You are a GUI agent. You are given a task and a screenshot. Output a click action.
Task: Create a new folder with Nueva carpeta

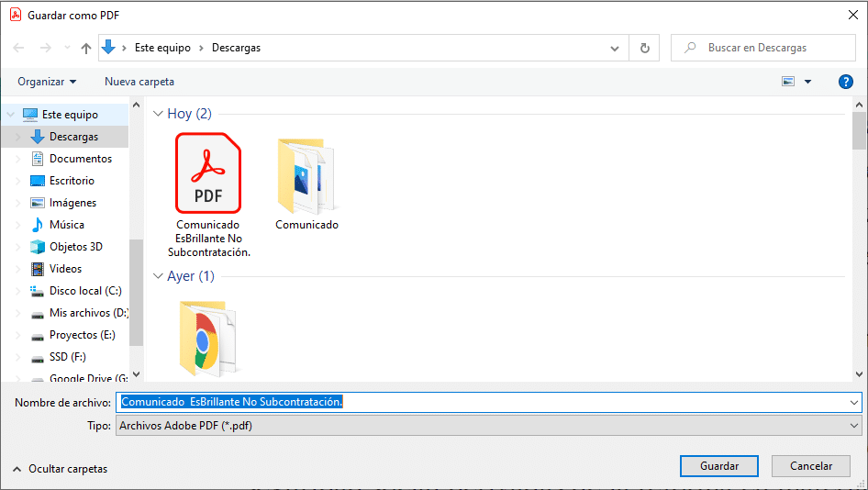139,82
